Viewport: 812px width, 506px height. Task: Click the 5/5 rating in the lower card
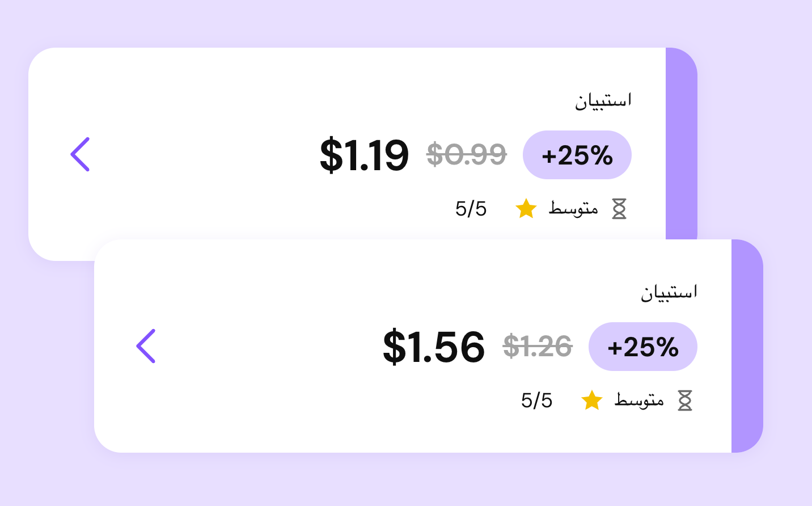click(x=536, y=400)
